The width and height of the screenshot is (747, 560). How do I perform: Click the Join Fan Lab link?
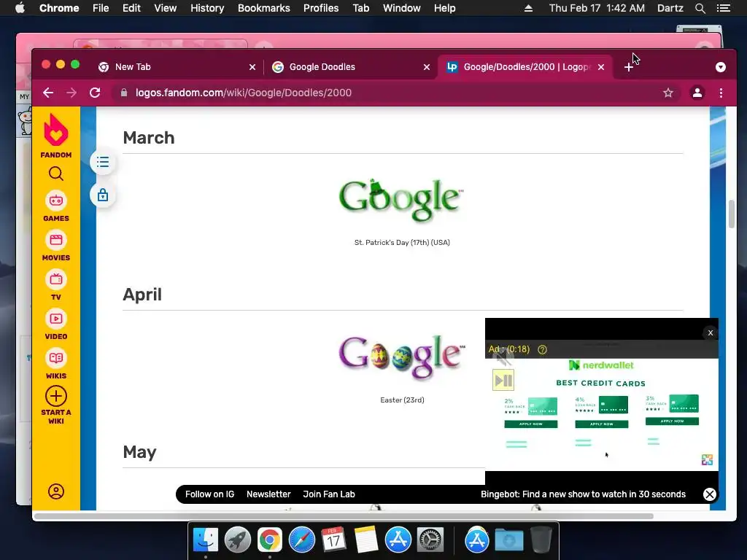pyautogui.click(x=329, y=494)
